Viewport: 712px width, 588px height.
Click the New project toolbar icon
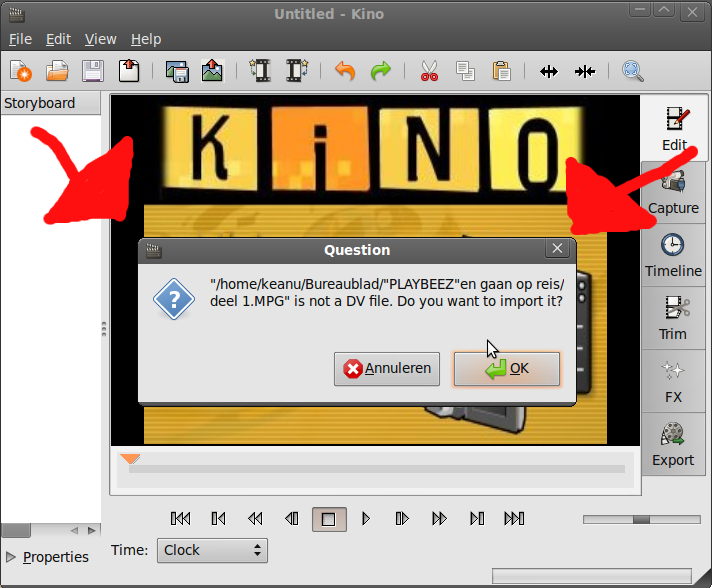(21, 71)
